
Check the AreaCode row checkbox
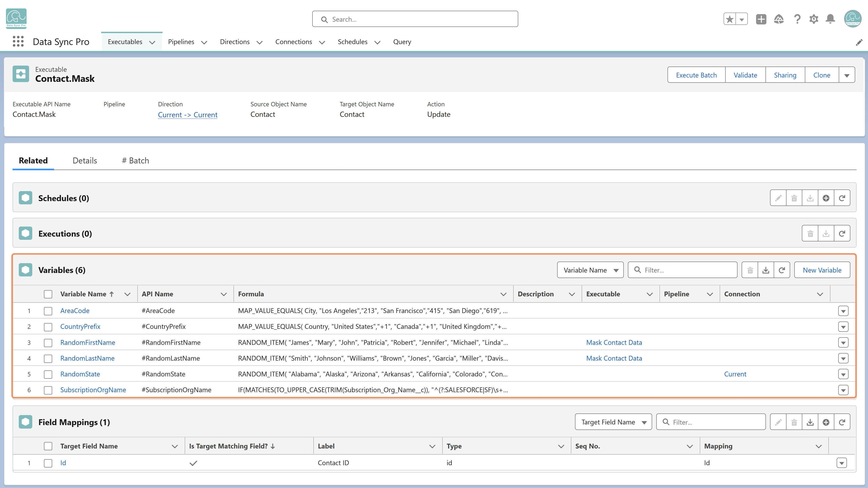click(48, 311)
